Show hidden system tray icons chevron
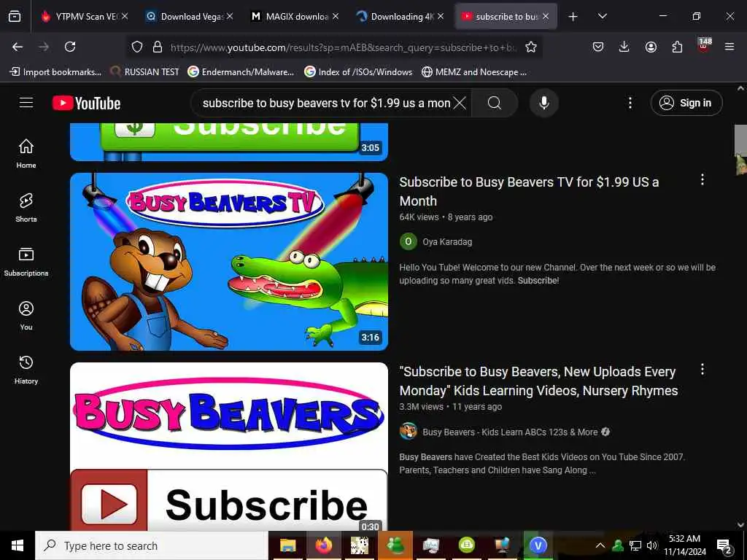 coord(600,545)
